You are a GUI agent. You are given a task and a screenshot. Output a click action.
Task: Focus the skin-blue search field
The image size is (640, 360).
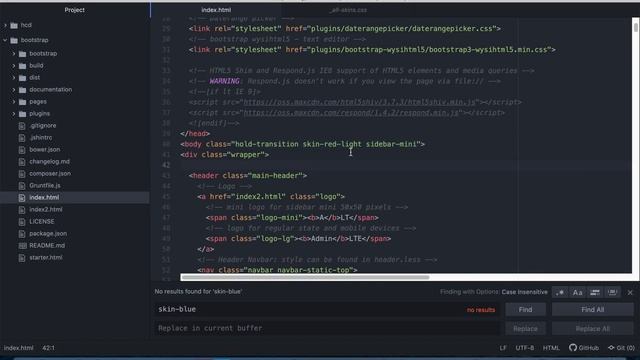point(327,309)
